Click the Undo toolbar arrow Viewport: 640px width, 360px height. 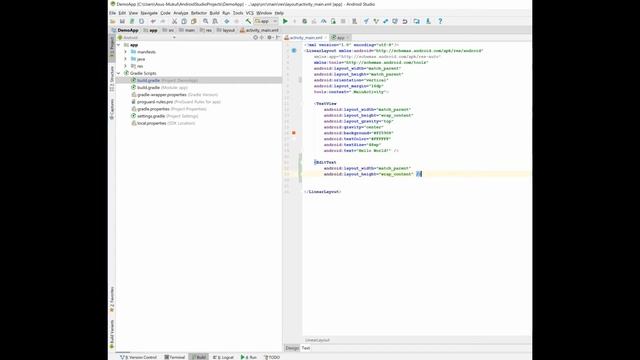[x=153, y=21]
